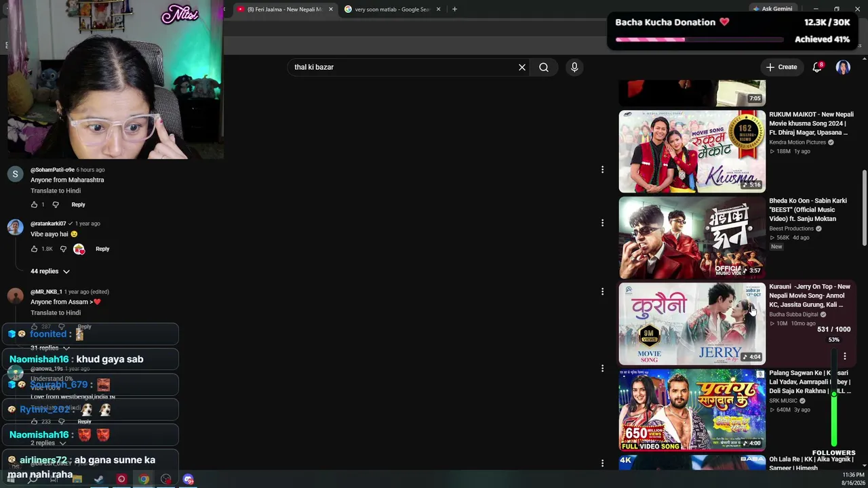This screenshot has height=488, width=868.
Task: Open @SohamPatil-o9e channel from the comment
Action: 52,169
